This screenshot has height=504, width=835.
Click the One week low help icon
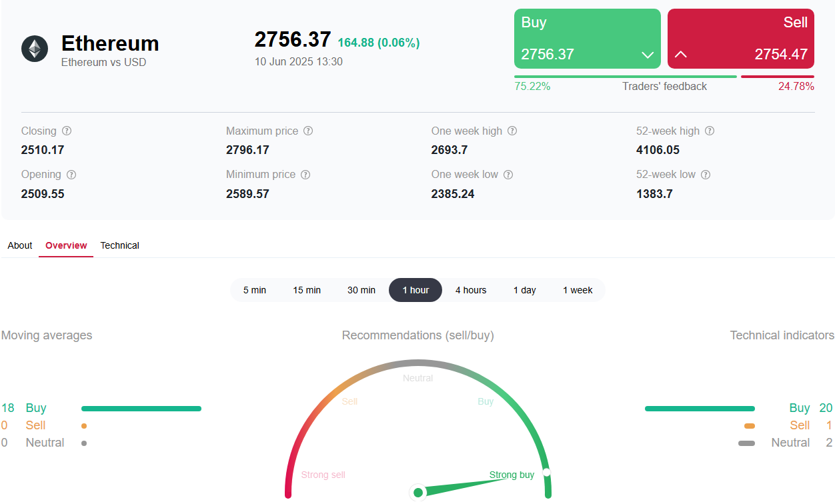[508, 175]
